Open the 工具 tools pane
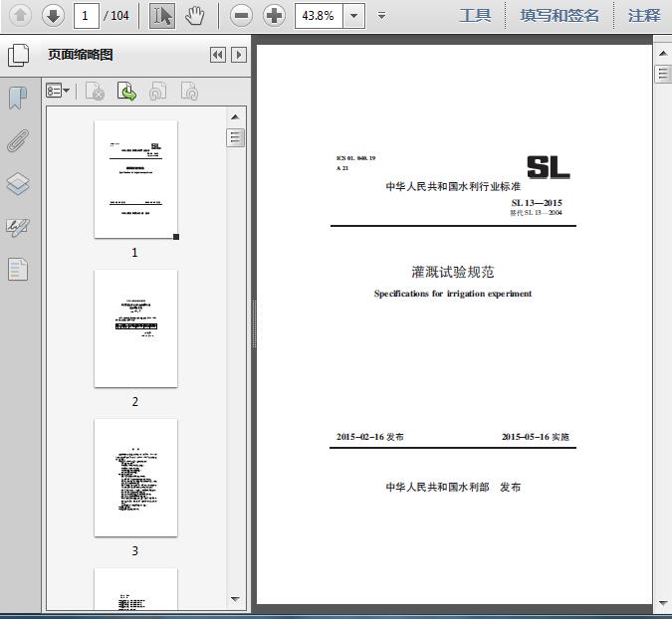The height and width of the screenshot is (619, 672). tap(475, 16)
